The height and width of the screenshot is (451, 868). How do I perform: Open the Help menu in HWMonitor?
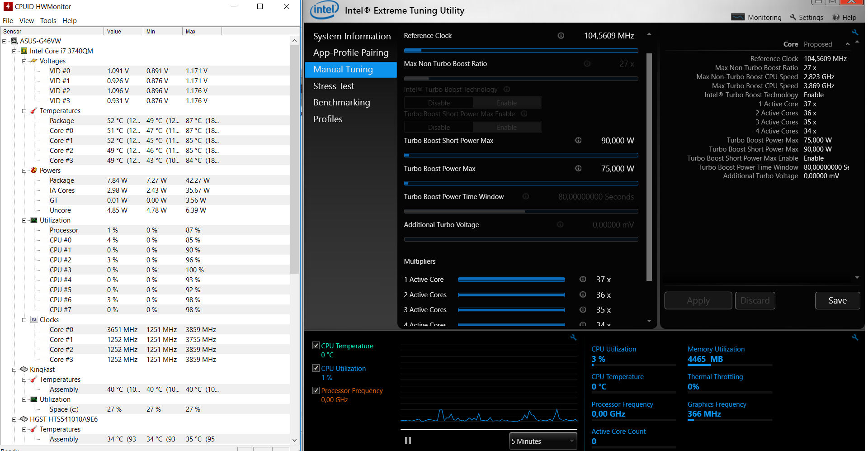[69, 20]
